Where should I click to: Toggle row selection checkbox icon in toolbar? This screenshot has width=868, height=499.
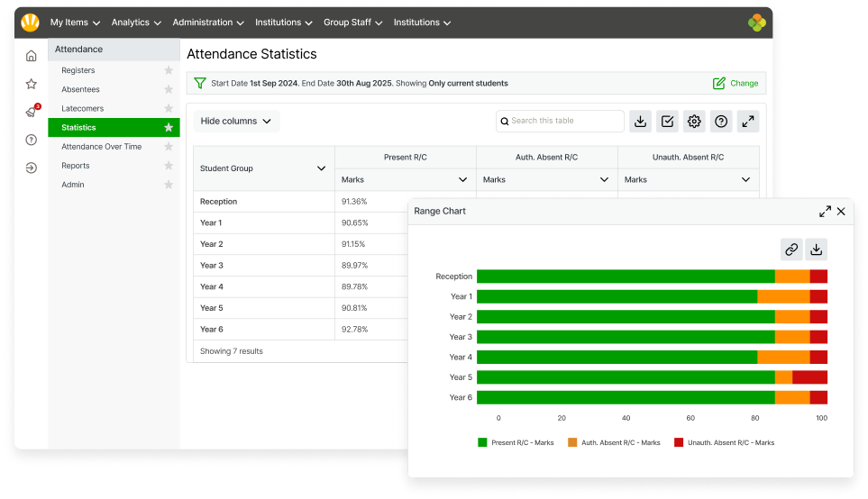(x=667, y=122)
